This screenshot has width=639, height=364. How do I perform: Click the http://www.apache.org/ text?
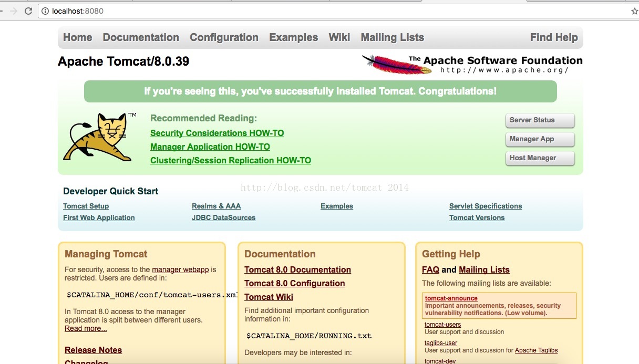[504, 70]
